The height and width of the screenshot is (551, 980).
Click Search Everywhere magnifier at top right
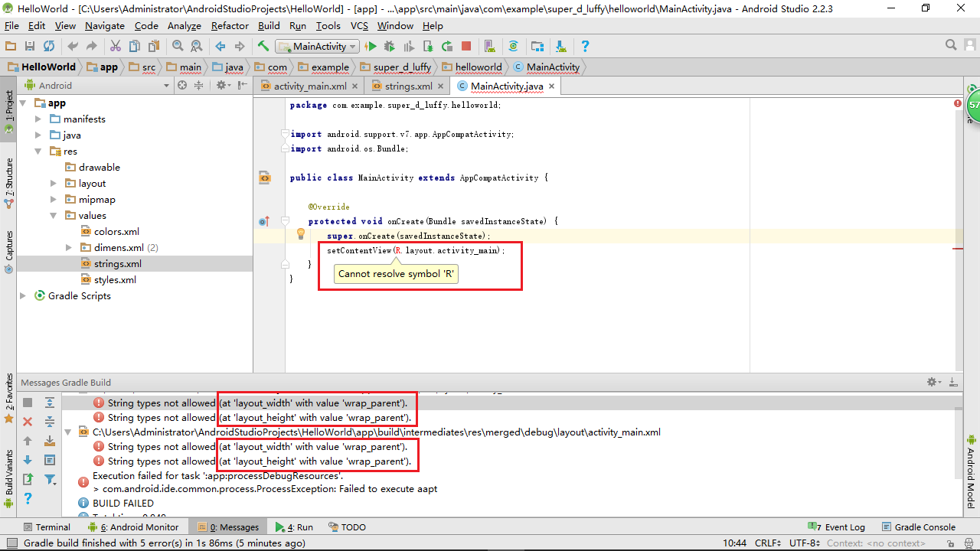[951, 46]
